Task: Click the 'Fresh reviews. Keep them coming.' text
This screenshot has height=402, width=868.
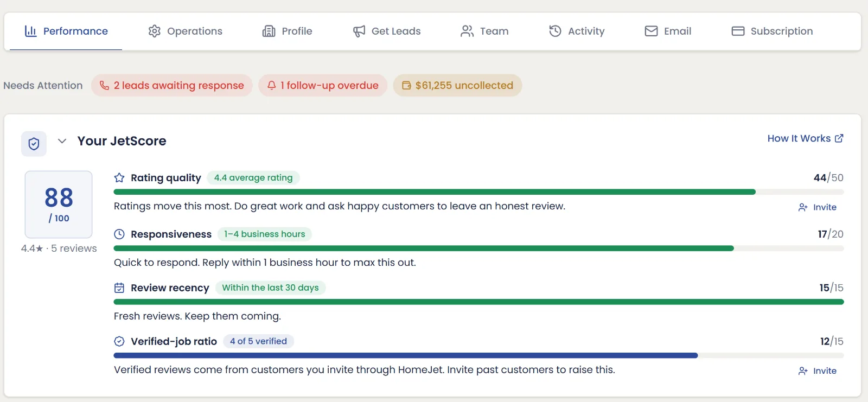Action: (x=197, y=316)
